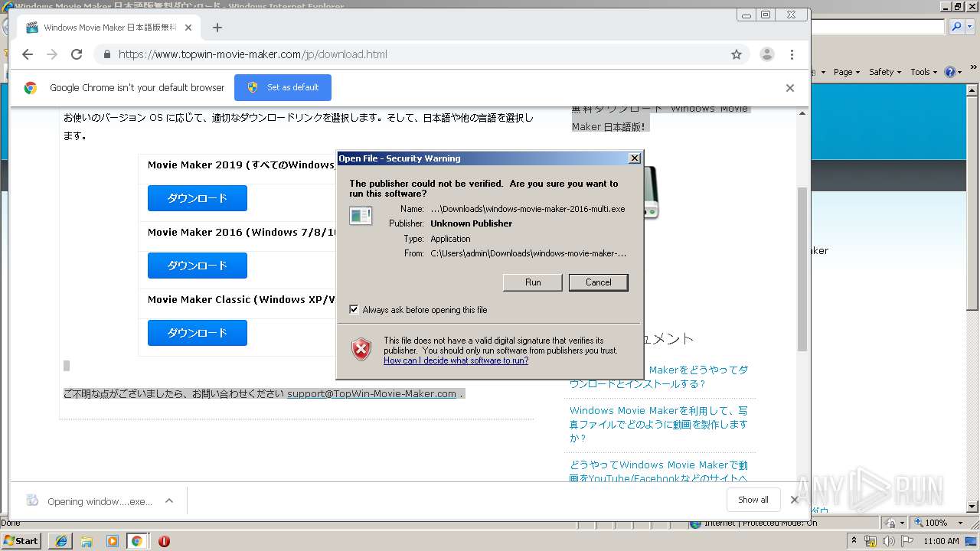Download Movie Maker 2019
The image size is (980, 551).
click(x=198, y=198)
